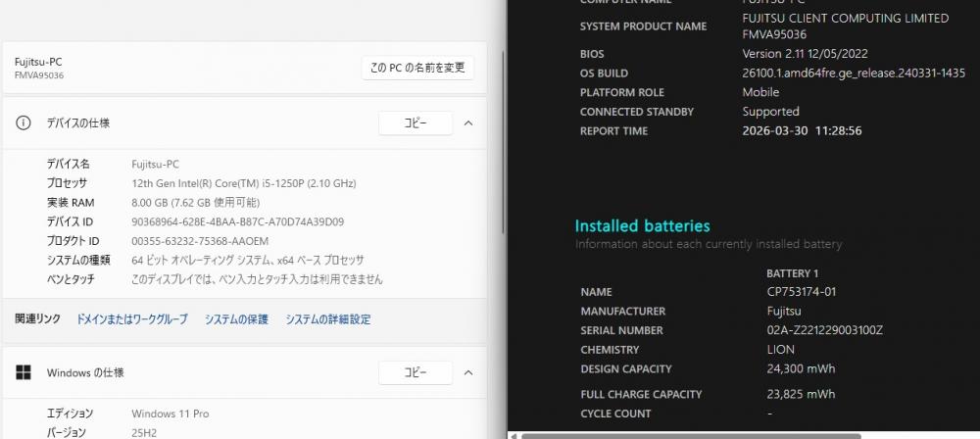
Task: Select BIOS Version 2.11 12/05/2022 text
Action: point(805,54)
